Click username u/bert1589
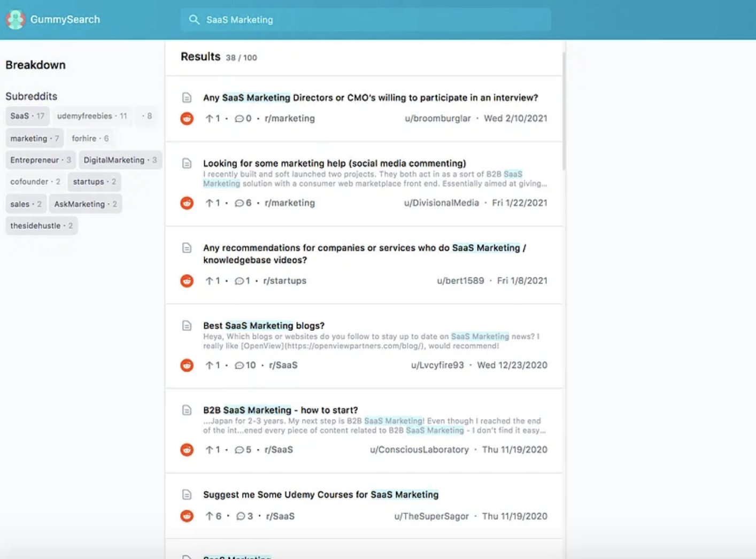This screenshot has height=559, width=756. [x=460, y=281]
